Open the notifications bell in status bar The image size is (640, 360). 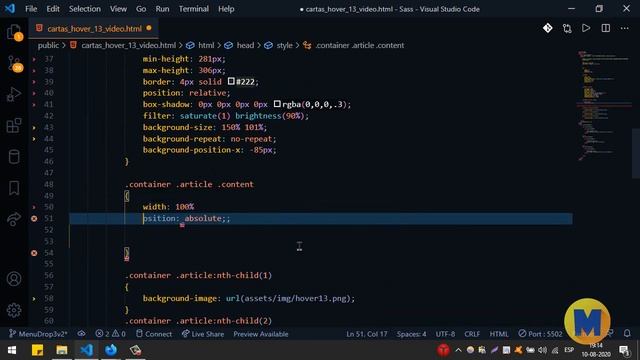627,333
